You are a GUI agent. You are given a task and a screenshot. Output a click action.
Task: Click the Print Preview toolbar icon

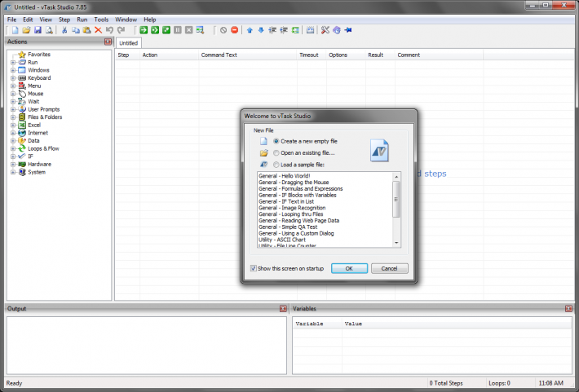49,30
